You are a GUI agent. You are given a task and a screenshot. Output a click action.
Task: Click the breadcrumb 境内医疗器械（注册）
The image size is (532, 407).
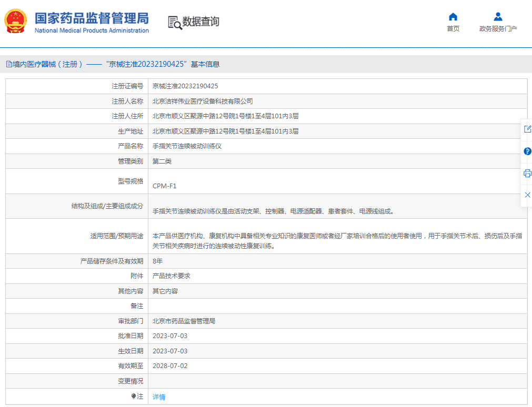click(x=47, y=64)
